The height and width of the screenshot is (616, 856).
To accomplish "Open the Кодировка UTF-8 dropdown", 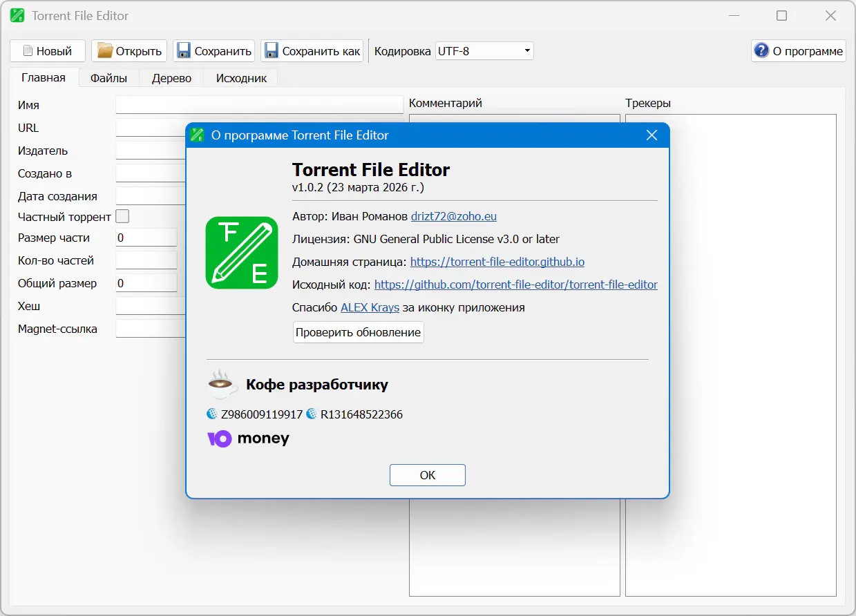I will (x=484, y=51).
